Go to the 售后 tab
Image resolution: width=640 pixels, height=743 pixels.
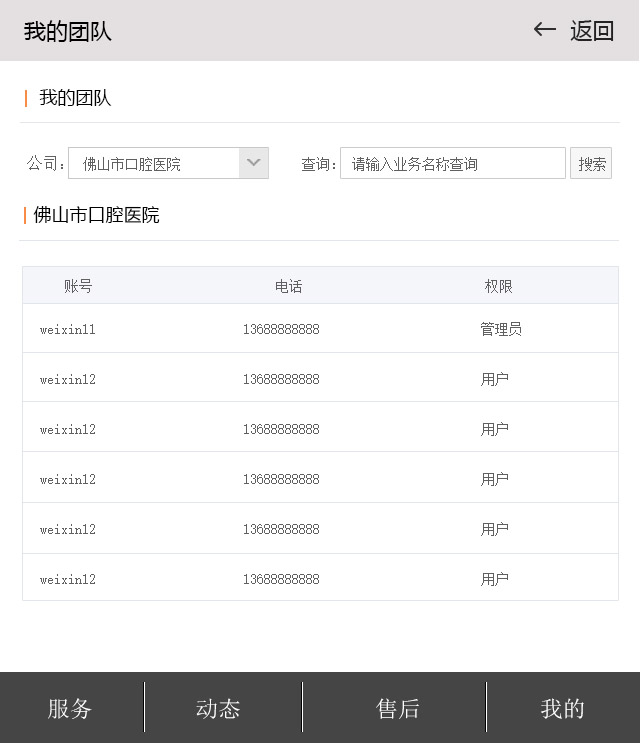397,708
